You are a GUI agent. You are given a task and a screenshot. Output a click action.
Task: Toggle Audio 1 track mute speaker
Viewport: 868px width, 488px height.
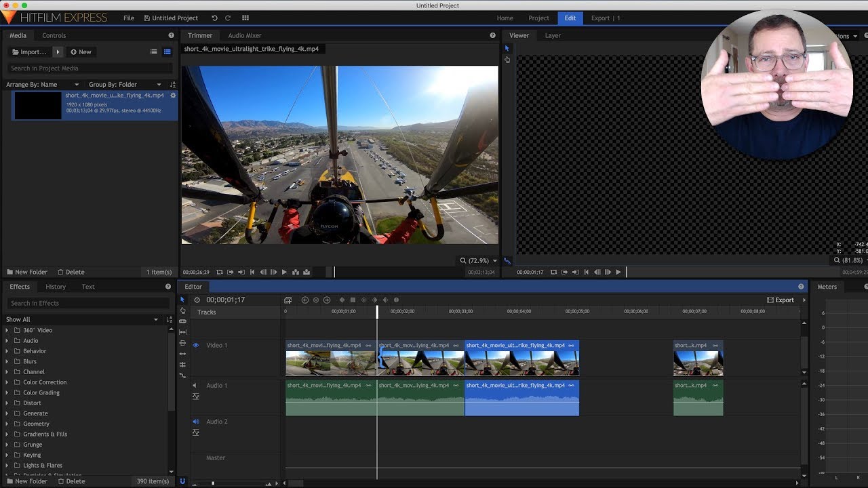pos(195,386)
